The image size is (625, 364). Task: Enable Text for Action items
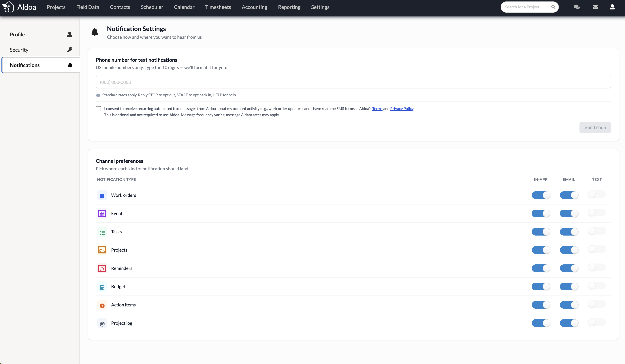597,304
